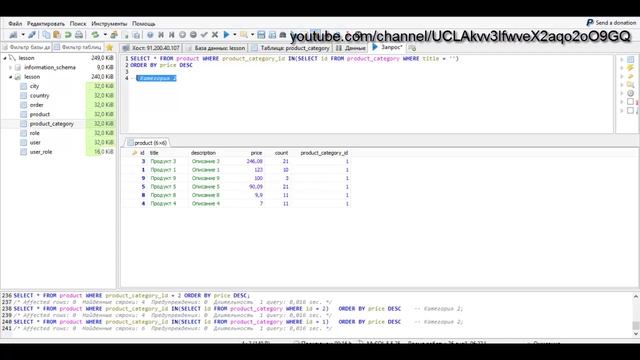Select the city table in tree
Image resolution: width=640 pixels, height=360 pixels.
34,86
